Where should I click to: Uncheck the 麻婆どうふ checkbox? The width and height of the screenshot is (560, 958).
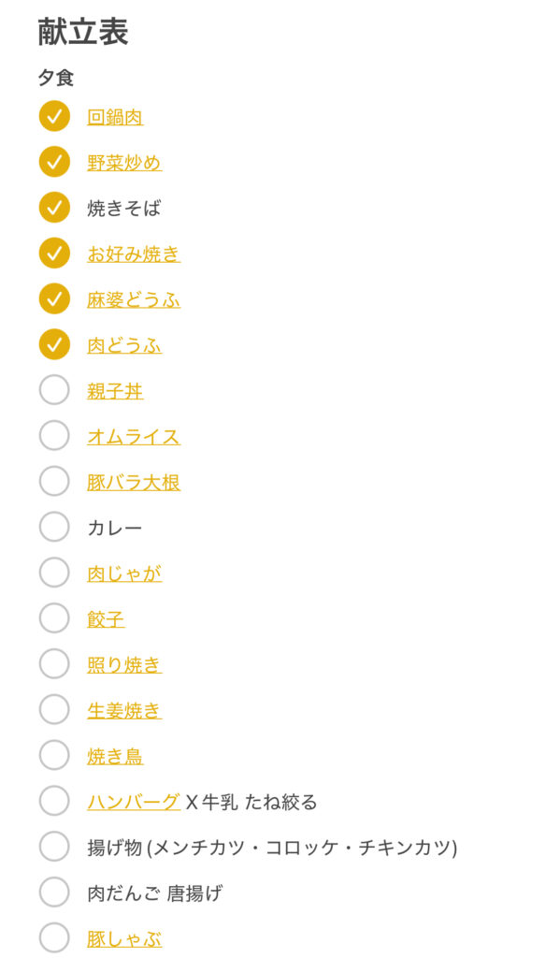tap(54, 298)
